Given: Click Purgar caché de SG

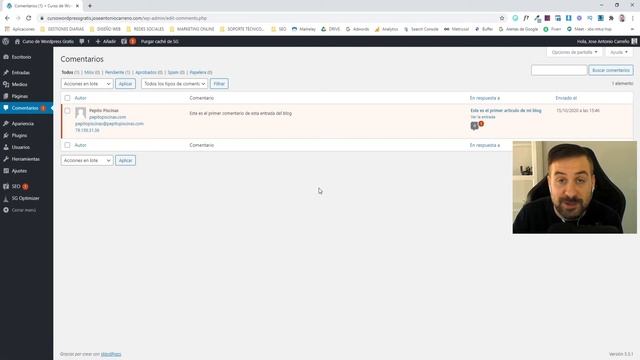Looking at the screenshot, I should tap(160, 41).
